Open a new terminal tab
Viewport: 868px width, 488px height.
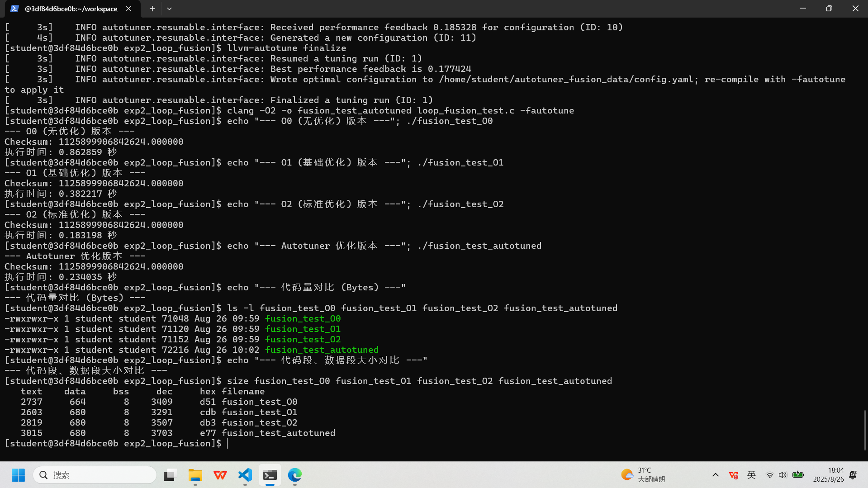pyautogui.click(x=152, y=9)
